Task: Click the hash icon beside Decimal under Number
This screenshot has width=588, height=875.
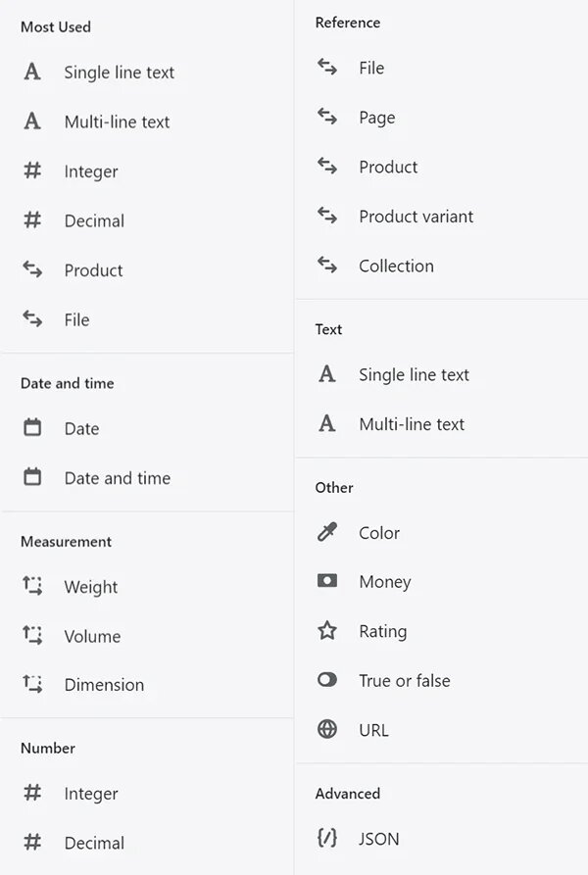Action: point(32,842)
